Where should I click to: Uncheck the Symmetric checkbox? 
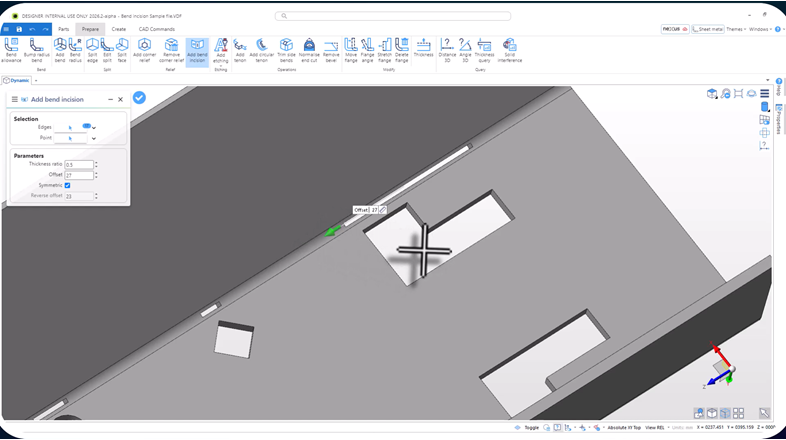68,185
